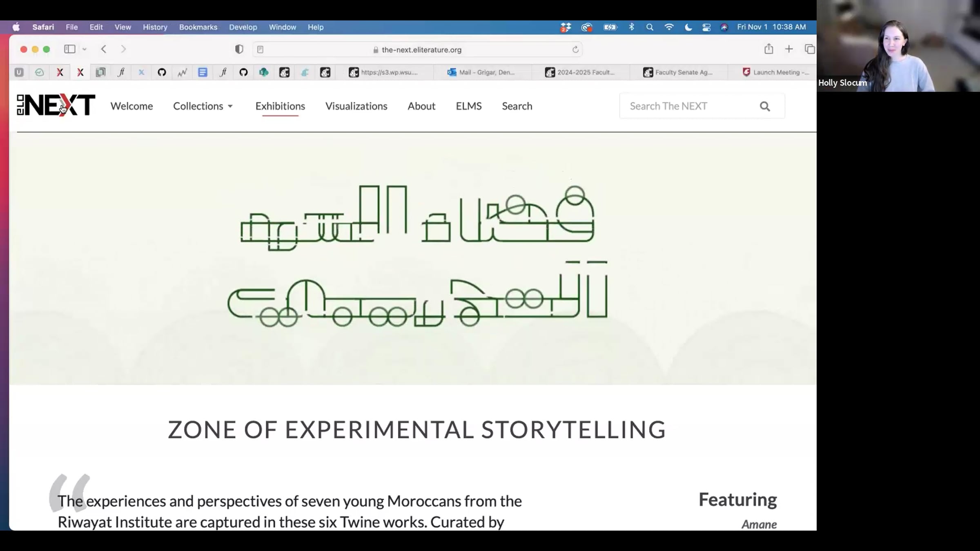The height and width of the screenshot is (551, 980).
Task: Open Control Center in the menu bar
Action: click(x=706, y=27)
